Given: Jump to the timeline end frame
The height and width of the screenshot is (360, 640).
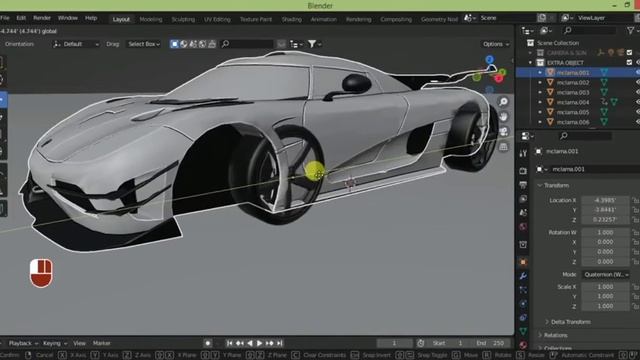Looking at the screenshot, I should pos(280,343).
